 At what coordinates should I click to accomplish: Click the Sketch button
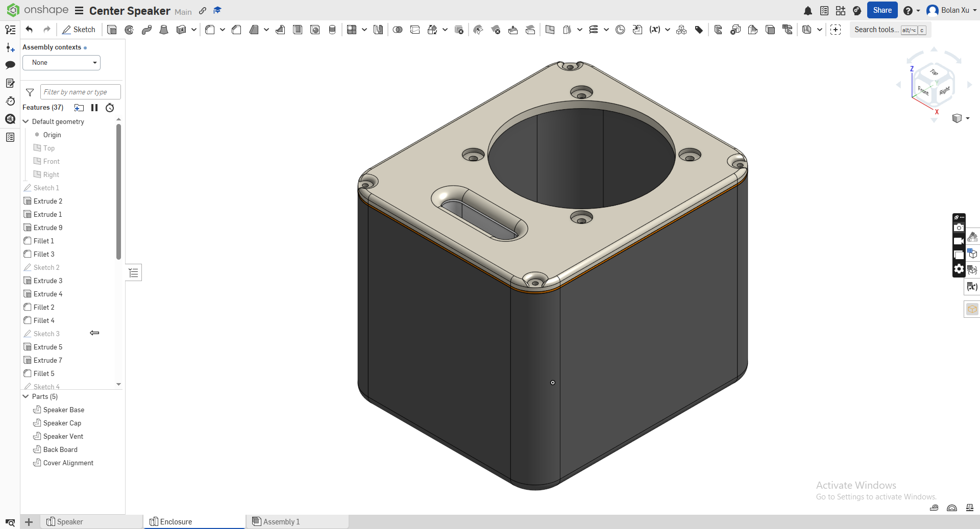[79, 30]
